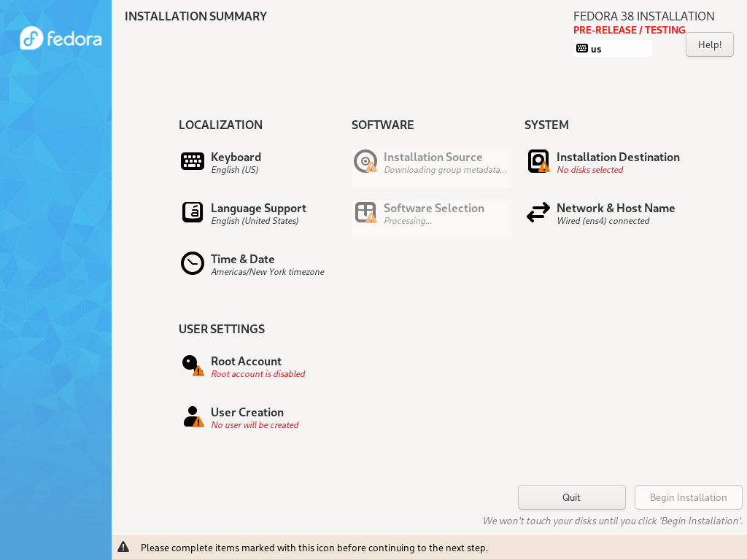747x560 pixels.
Task: Click the 'us' keyboard layout indicator
Action: [613, 49]
